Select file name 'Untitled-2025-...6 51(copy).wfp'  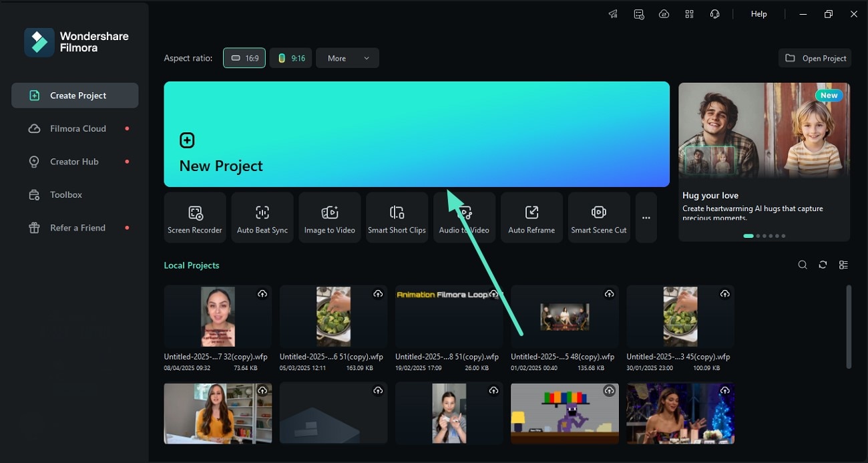(331, 357)
